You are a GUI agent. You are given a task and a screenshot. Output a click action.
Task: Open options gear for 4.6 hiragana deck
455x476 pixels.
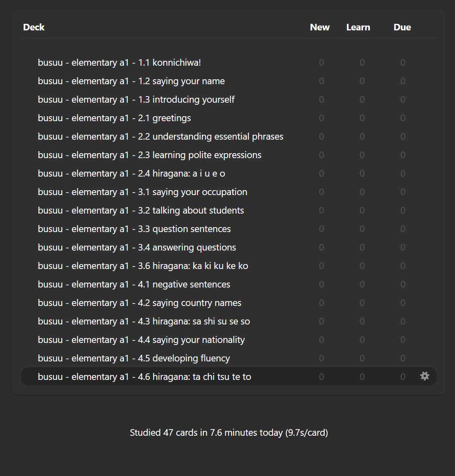click(x=425, y=376)
